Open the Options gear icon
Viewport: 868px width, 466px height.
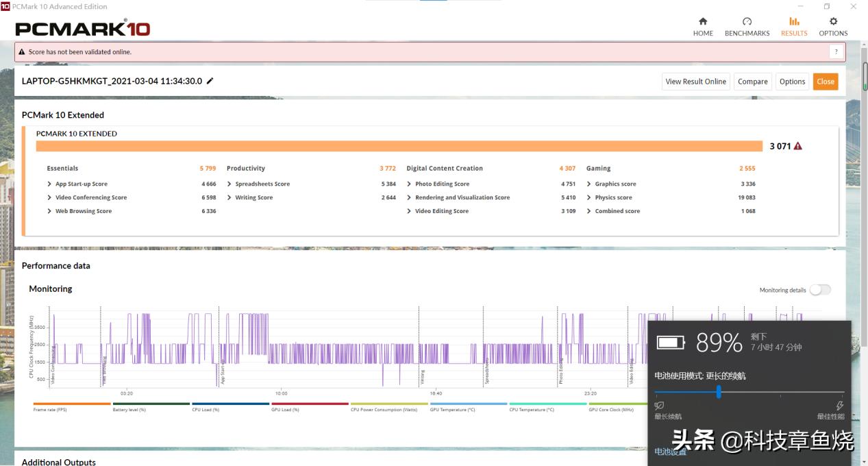pyautogui.click(x=833, y=22)
